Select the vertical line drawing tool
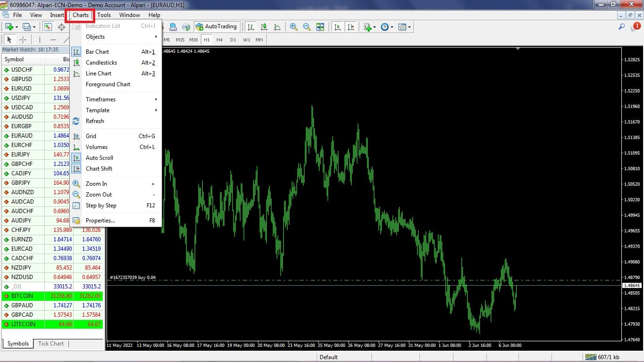The image size is (644, 362). point(40,40)
